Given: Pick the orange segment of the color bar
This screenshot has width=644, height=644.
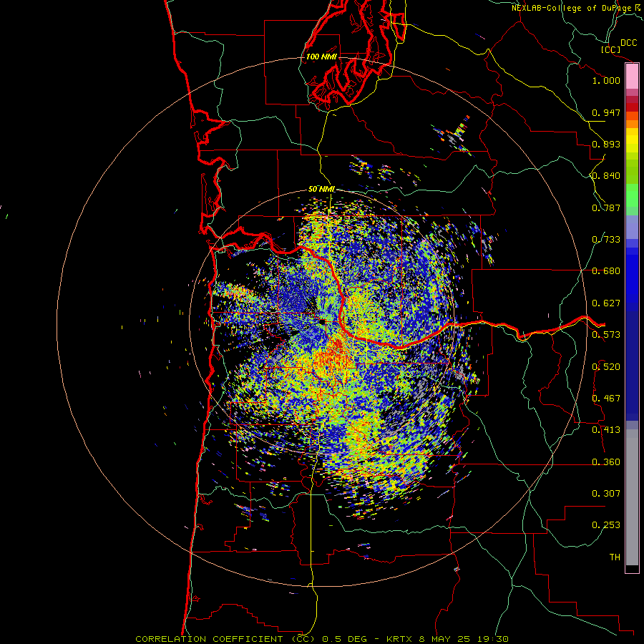Looking at the screenshot, I should click(x=632, y=124).
